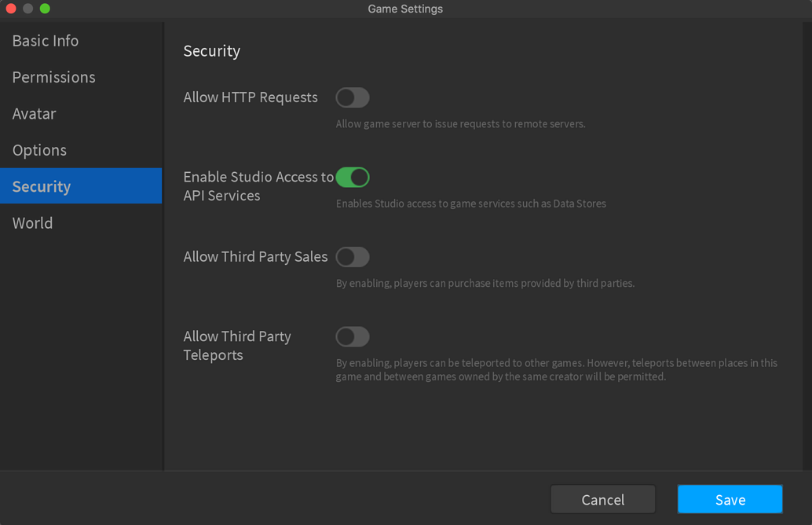Viewport: 812px width, 525px height.
Task: Click the Game Settings title bar
Action: click(x=405, y=9)
